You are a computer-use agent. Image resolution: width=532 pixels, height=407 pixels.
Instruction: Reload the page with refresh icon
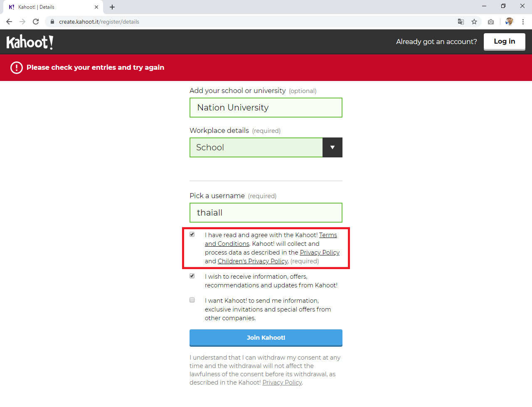(x=36, y=22)
